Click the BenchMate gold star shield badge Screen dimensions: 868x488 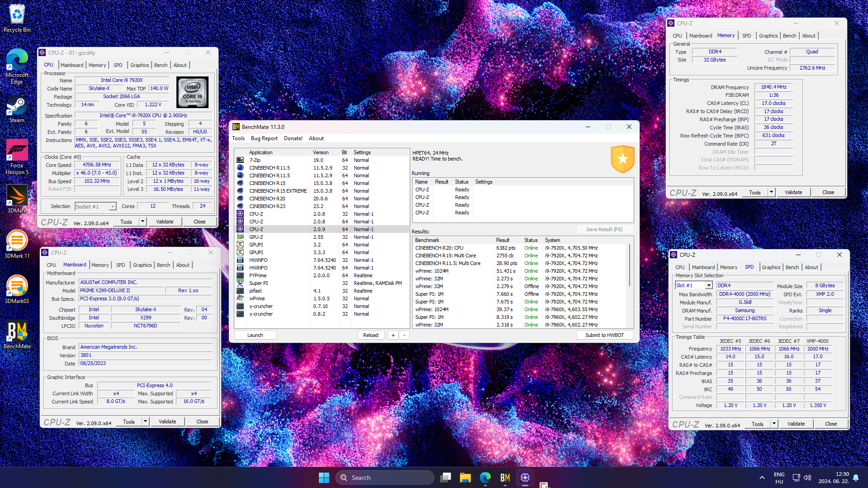point(622,159)
